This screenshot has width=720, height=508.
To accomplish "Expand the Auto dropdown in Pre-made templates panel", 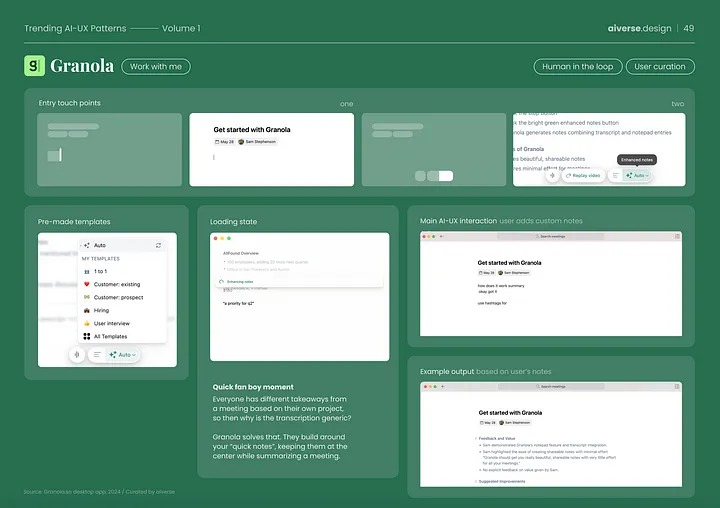I will tap(122, 355).
